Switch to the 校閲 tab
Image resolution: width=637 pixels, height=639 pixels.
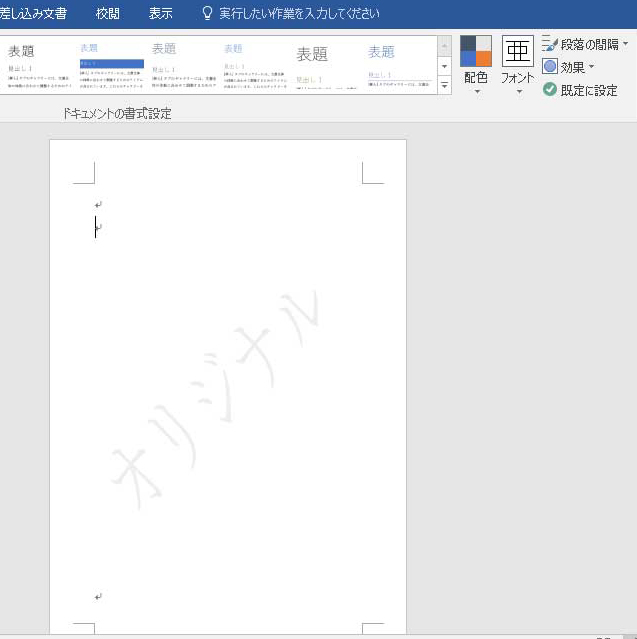pos(108,14)
